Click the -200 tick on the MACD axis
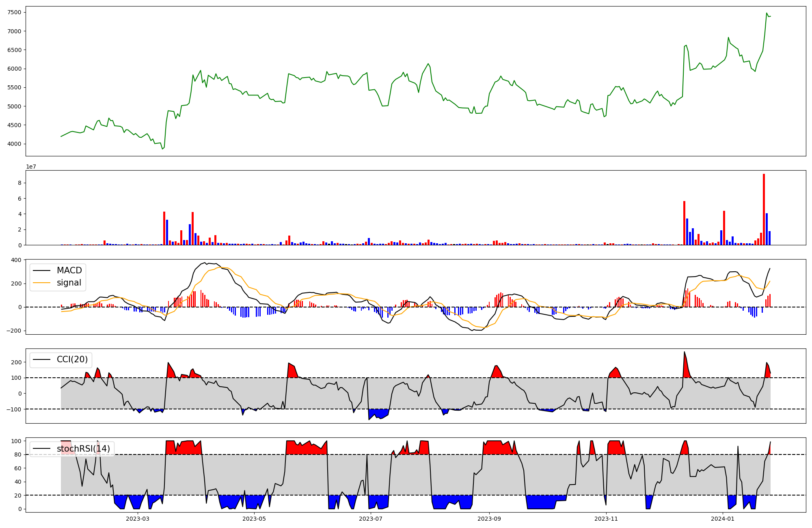This screenshot has height=528, width=812. 14,331
